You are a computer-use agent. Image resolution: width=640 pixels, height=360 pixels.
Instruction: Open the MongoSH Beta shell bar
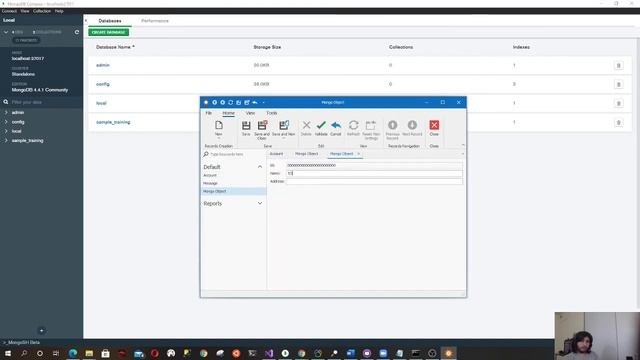click(x=21, y=342)
